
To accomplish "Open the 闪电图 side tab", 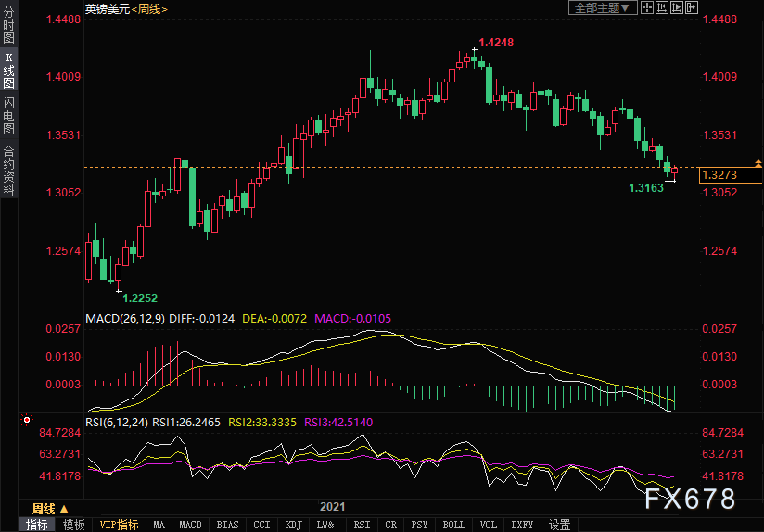I will (x=8, y=116).
